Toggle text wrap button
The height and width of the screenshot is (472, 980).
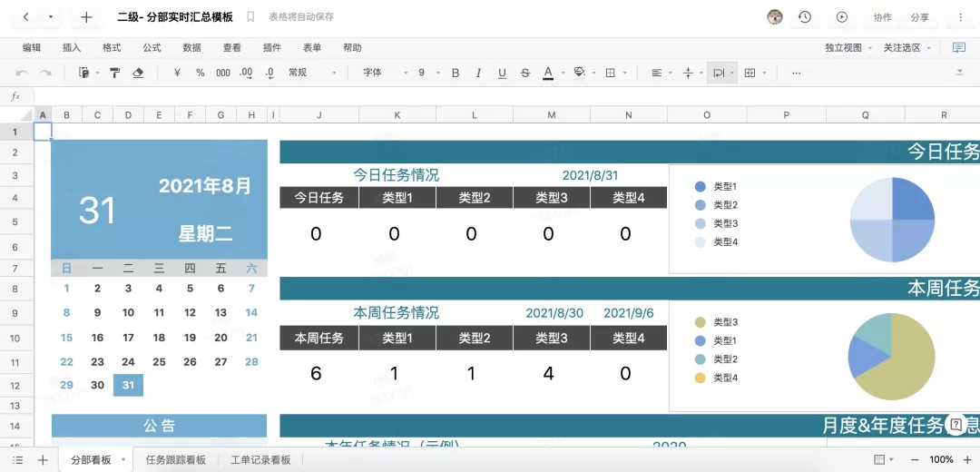coord(719,74)
